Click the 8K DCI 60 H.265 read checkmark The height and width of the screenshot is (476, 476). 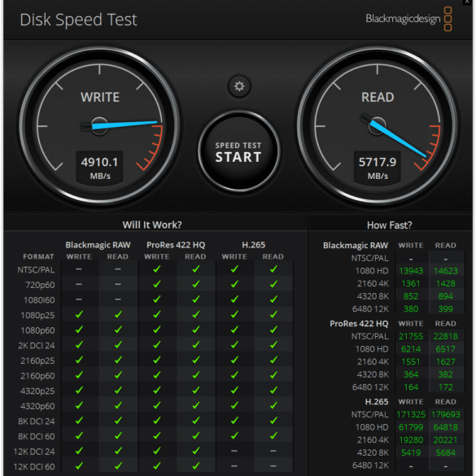273,435
